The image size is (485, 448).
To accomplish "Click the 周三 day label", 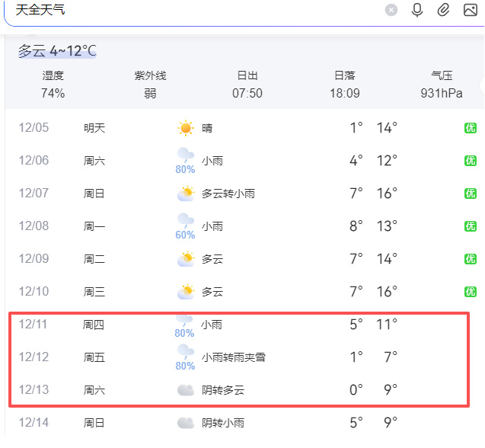I will 94,292.
